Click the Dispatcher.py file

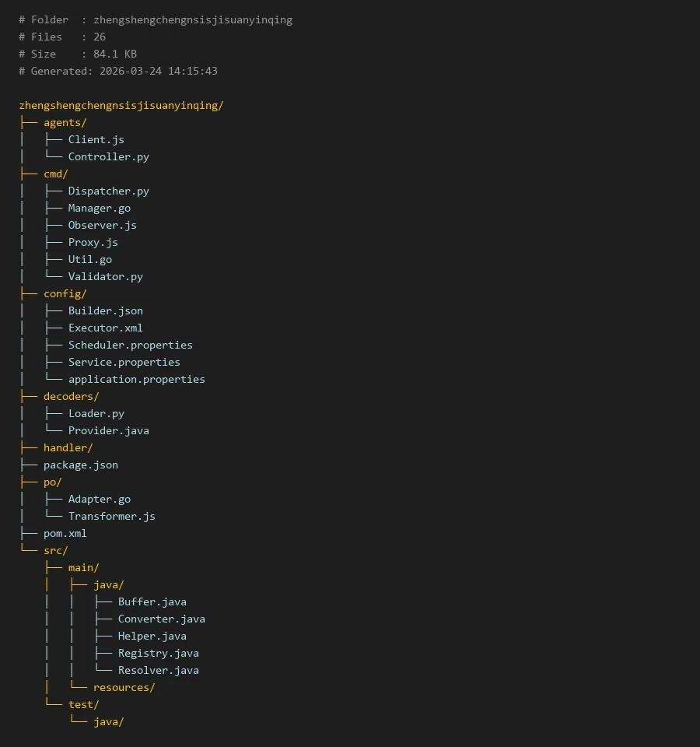click(x=108, y=191)
